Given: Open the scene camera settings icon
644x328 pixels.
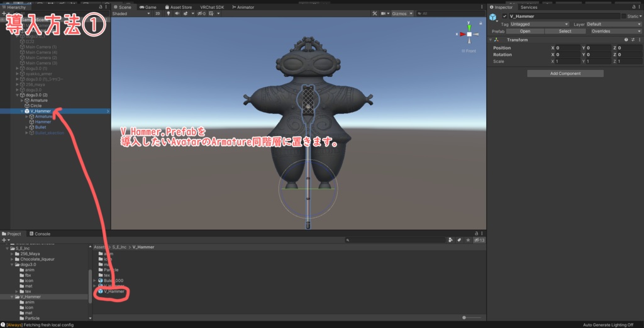Looking at the screenshot, I should pyautogui.click(x=383, y=14).
